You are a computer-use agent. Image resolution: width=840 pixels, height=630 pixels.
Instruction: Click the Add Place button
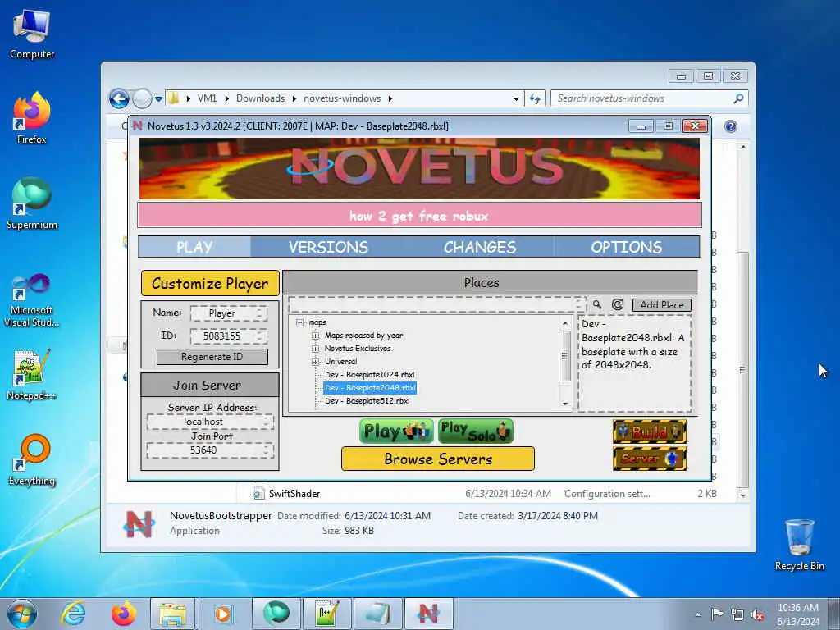tap(662, 305)
